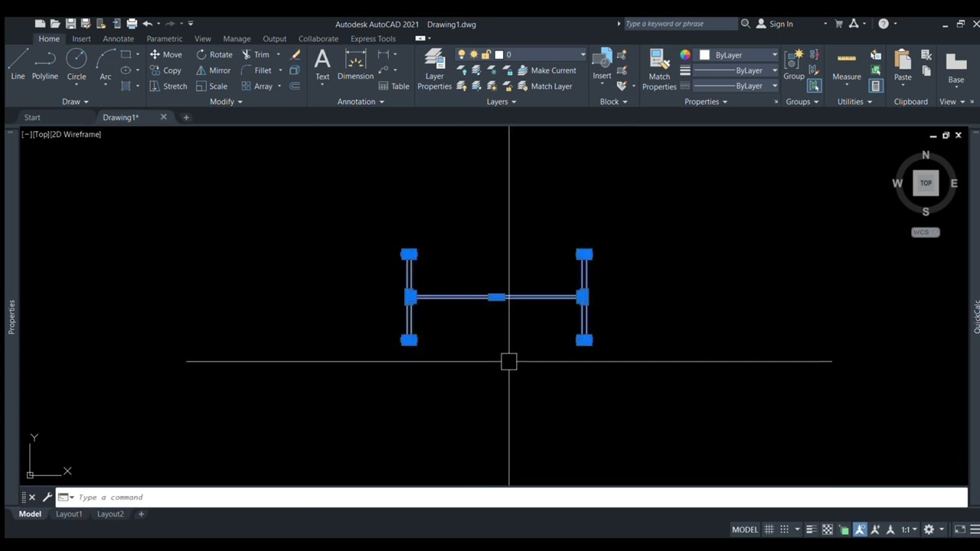Select the Polyline tool
980x551 pixels.
point(44,64)
